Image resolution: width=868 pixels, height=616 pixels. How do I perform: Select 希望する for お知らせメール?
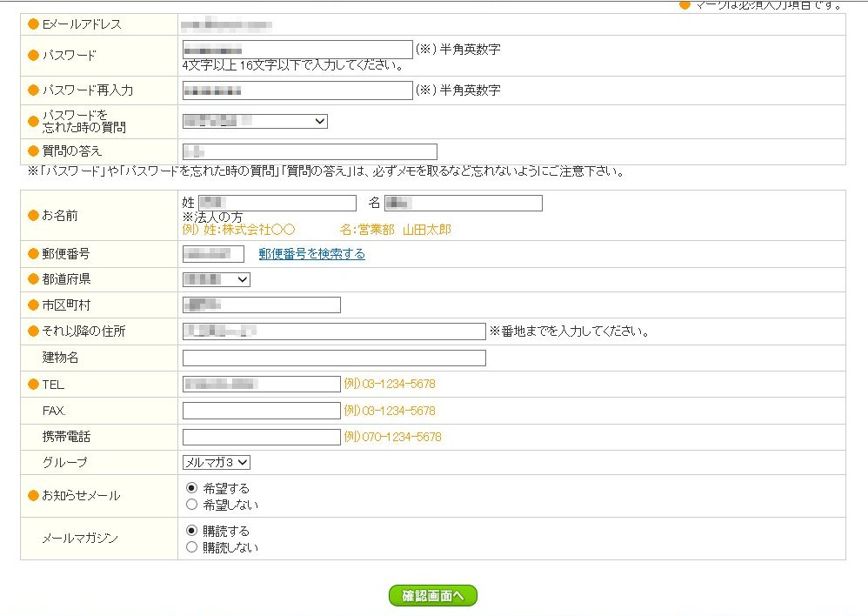coord(192,488)
